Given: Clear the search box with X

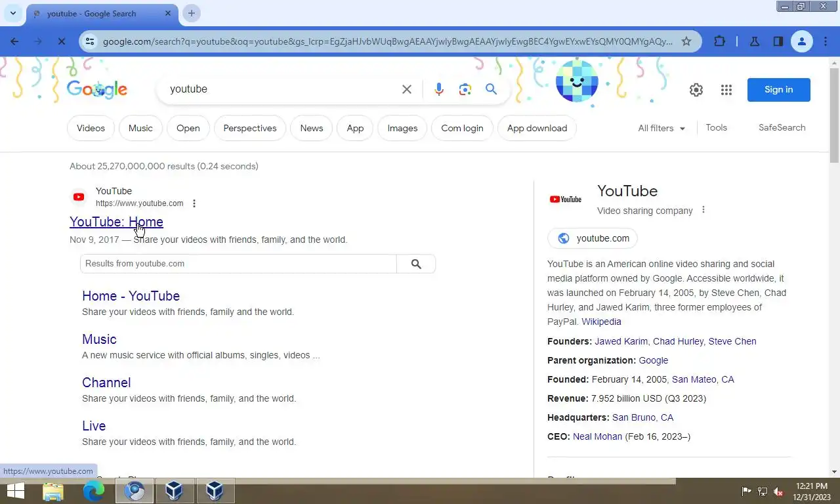Looking at the screenshot, I should 407,89.
